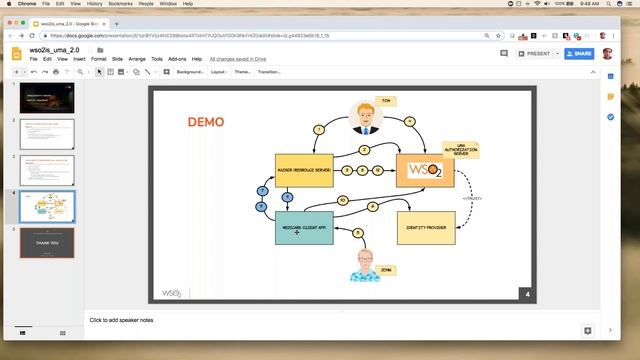Select the Shape tool

coord(136,72)
